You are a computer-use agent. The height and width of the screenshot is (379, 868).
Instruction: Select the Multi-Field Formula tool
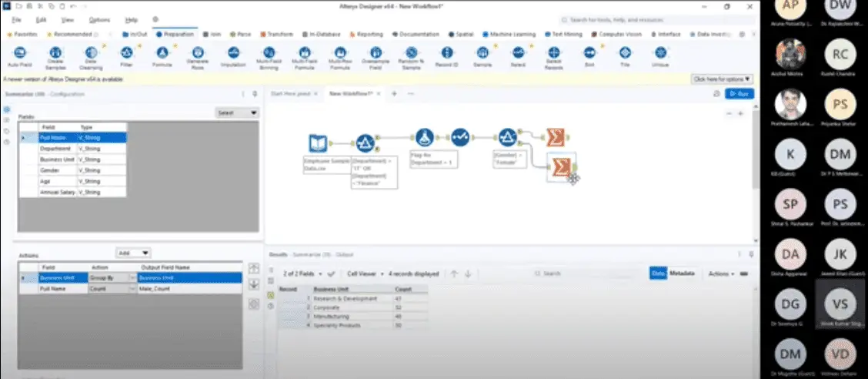tap(304, 56)
